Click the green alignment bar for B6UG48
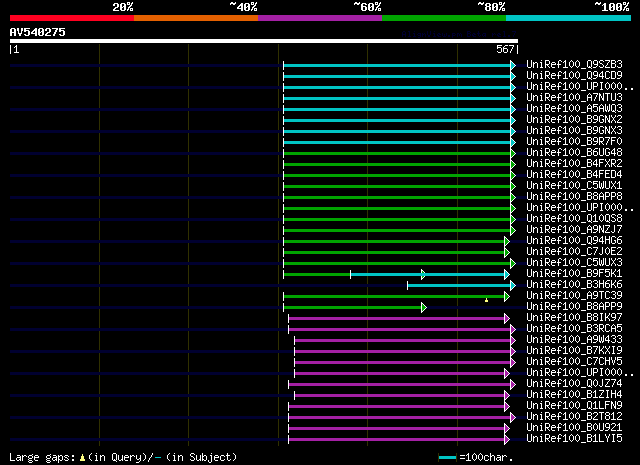 point(397,154)
